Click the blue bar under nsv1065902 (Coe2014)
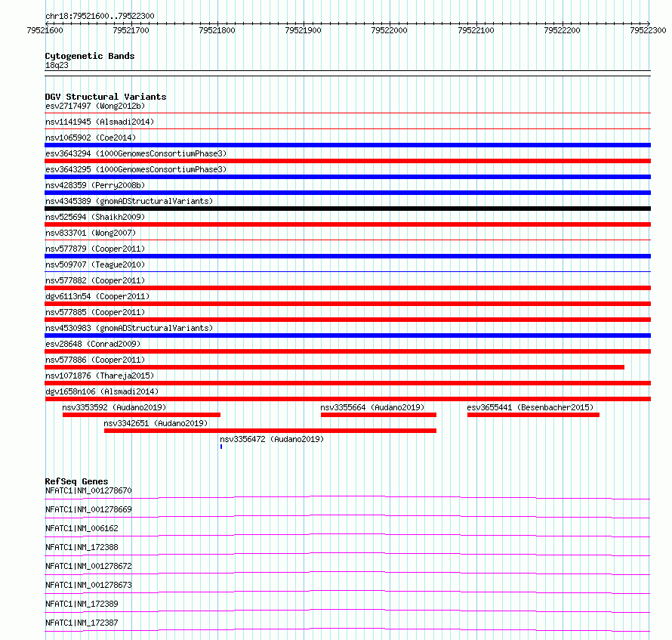The width and height of the screenshot is (672, 640). pos(347,145)
